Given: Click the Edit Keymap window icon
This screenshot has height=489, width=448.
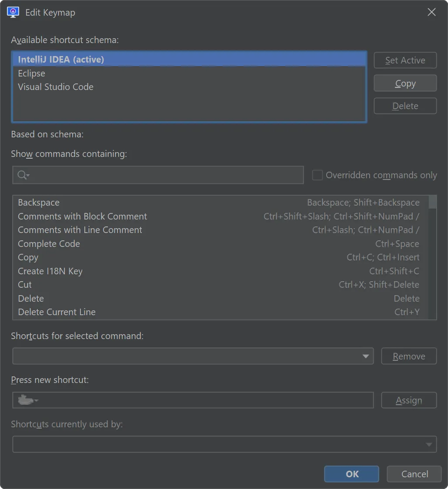Looking at the screenshot, I should pos(13,12).
